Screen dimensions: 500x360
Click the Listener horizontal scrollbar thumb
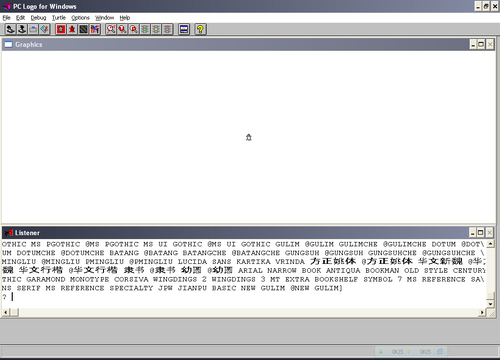14,312
